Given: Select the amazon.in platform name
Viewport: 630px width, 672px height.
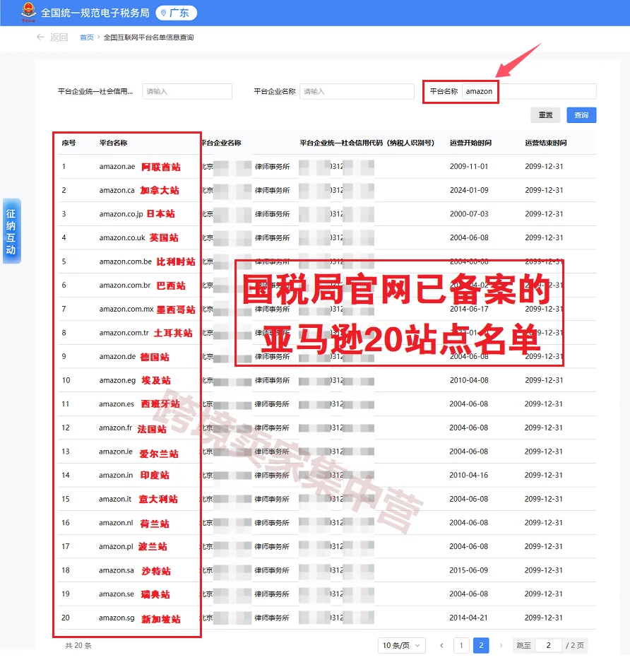Looking at the screenshot, I should coord(116,476).
